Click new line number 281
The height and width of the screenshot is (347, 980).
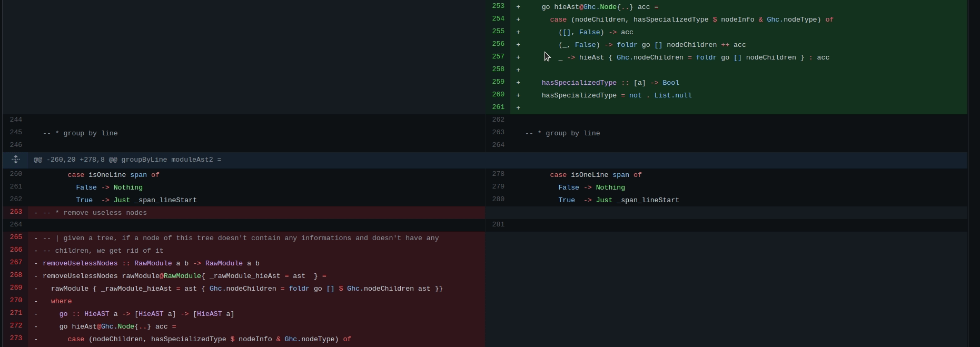click(x=498, y=225)
